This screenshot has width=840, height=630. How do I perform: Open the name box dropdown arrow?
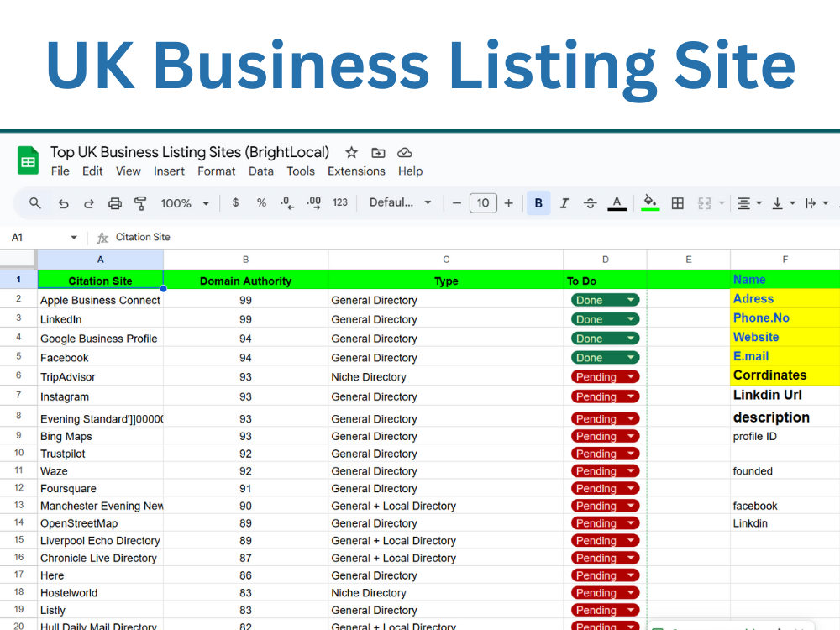click(74, 237)
